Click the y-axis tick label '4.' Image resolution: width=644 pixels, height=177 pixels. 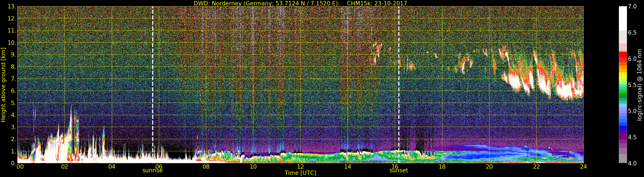tap(13, 115)
